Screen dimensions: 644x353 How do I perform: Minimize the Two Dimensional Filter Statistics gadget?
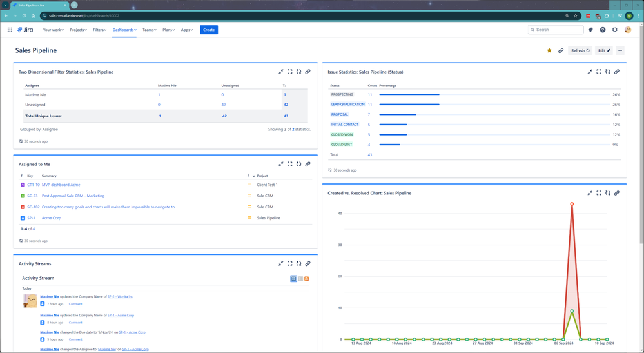pyautogui.click(x=281, y=72)
